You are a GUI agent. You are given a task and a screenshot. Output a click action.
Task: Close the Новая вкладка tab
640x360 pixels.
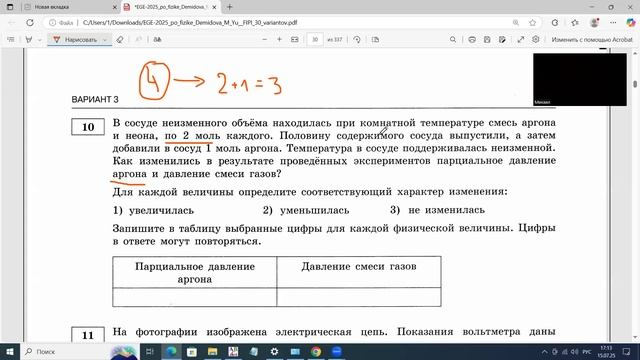pyautogui.click(x=115, y=7)
